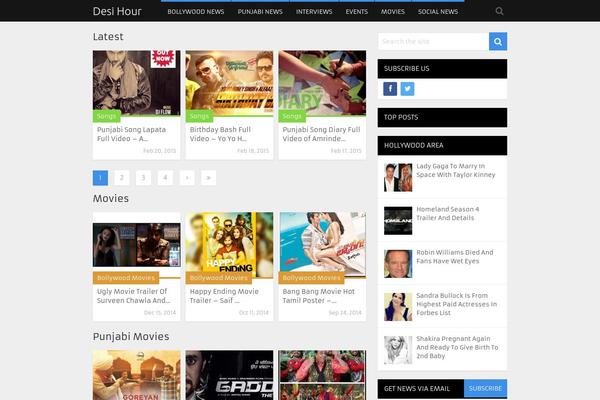Click the blue Subscribe button
Viewport: 600px width, 400px height.
click(x=485, y=389)
